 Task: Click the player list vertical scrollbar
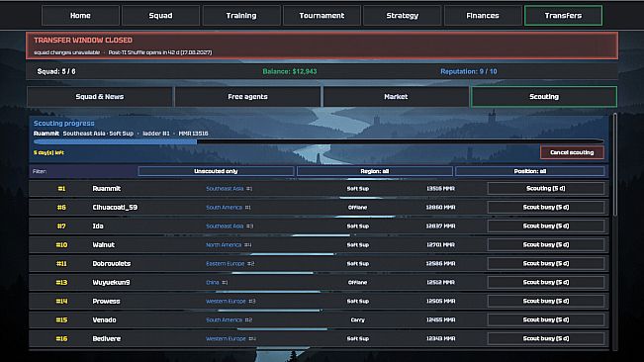[615, 164]
